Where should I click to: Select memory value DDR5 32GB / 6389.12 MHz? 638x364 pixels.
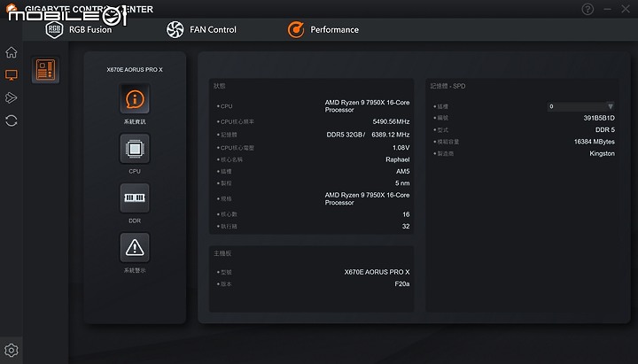pos(368,135)
